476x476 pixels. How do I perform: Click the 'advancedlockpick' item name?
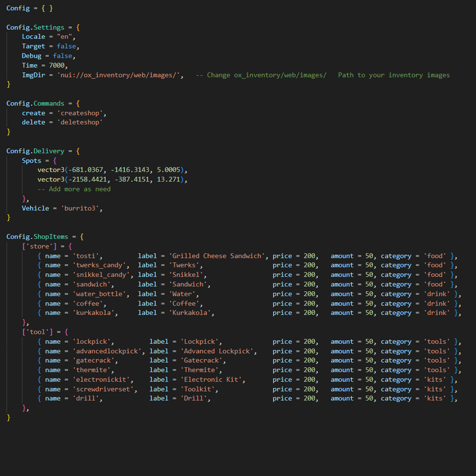107,351
